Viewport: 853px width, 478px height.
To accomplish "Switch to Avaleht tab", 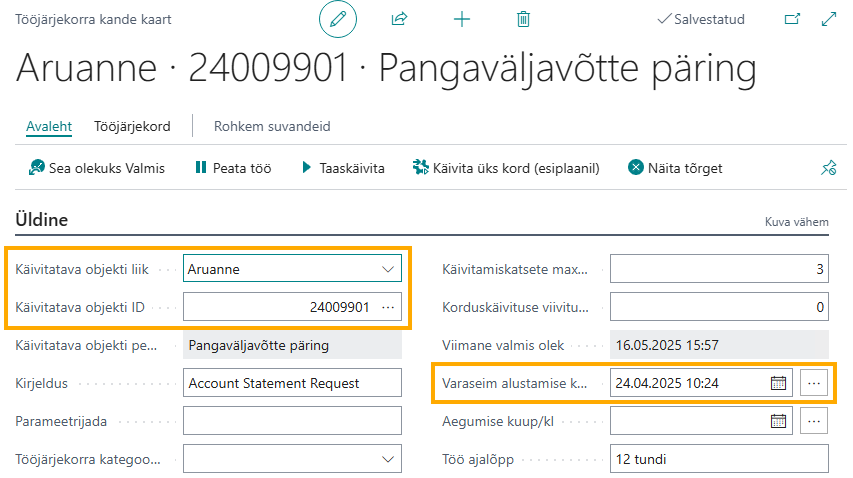I will (x=49, y=126).
